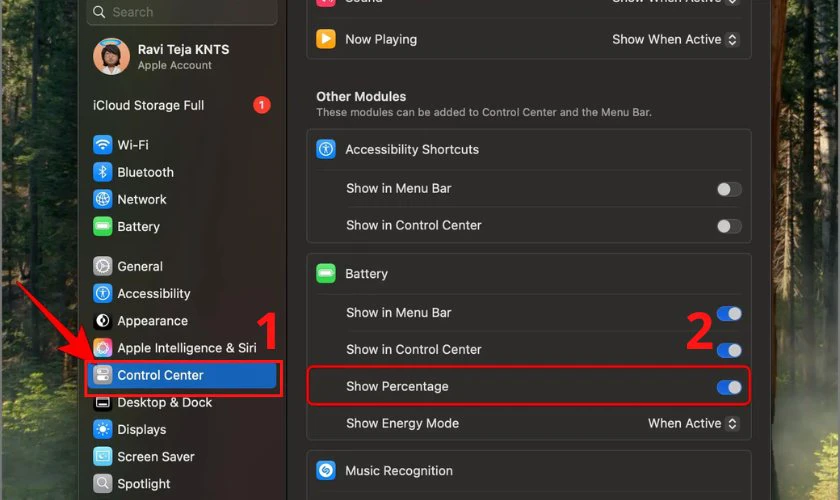Turn off the Show Percentage switch
The width and height of the screenshot is (840, 500).
coord(729,387)
